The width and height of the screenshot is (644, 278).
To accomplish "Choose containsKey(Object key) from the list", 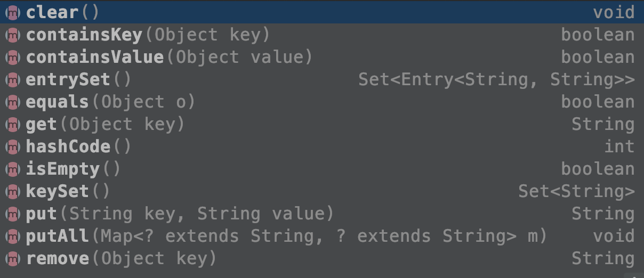I will pyautogui.click(x=322, y=35).
